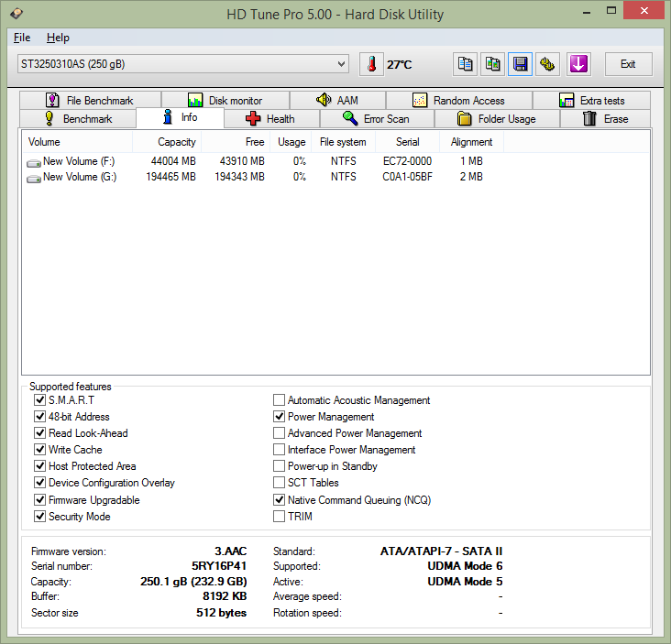Minimize the HD Tune Pro window

coord(587,11)
